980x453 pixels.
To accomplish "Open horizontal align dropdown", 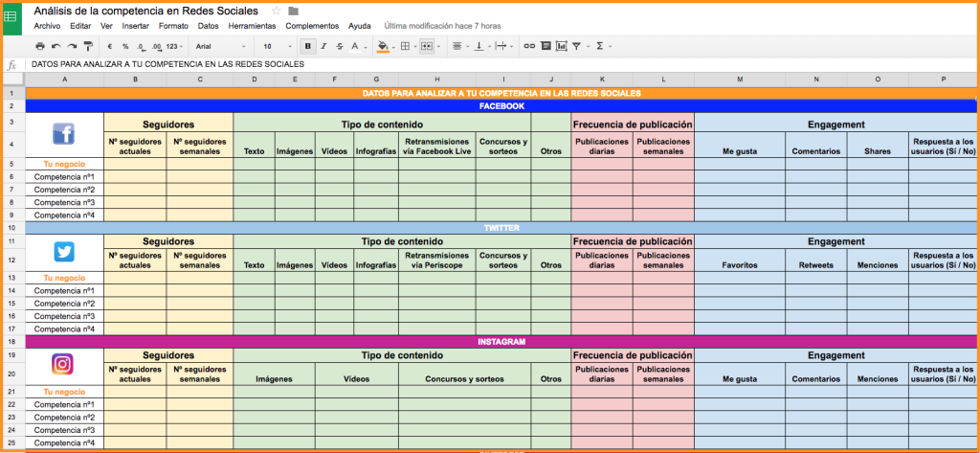I will [460, 46].
